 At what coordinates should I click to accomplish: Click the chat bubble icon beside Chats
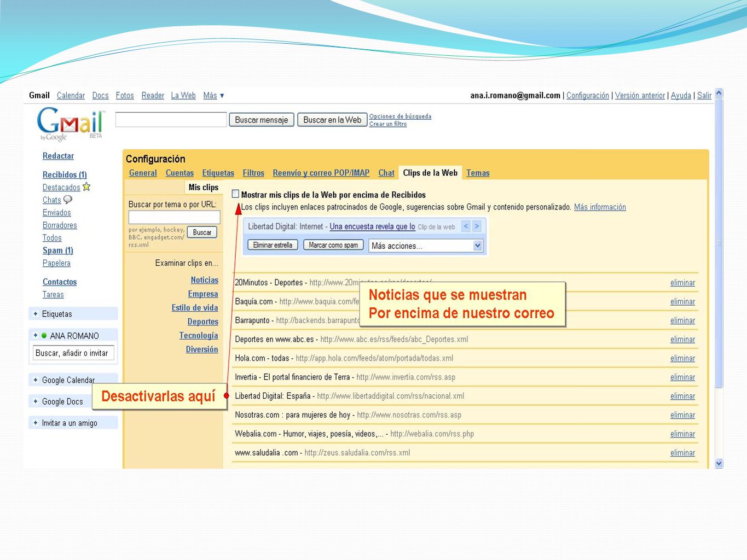point(68,200)
